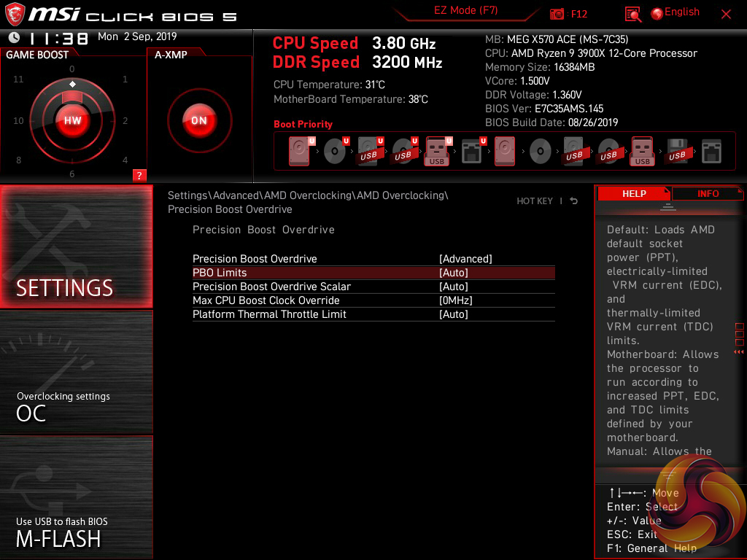Click VCore: 1.500V text
747x560 pixels.
pyautogui.click(x=517, y=81)
